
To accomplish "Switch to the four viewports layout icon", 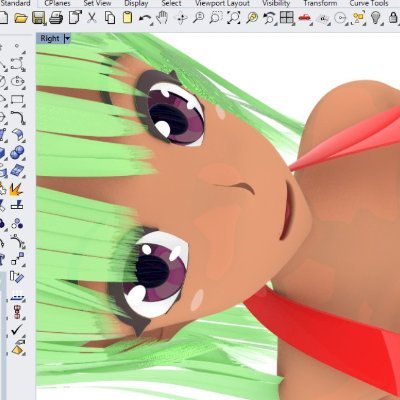I will [x=286, y=18].
